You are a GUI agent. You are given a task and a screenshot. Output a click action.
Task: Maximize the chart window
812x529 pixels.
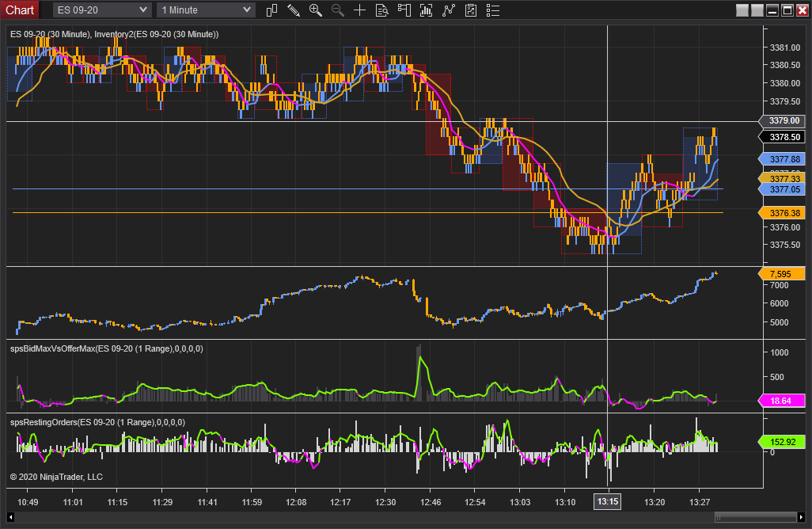pyautogui.click(x=787, y=10)
